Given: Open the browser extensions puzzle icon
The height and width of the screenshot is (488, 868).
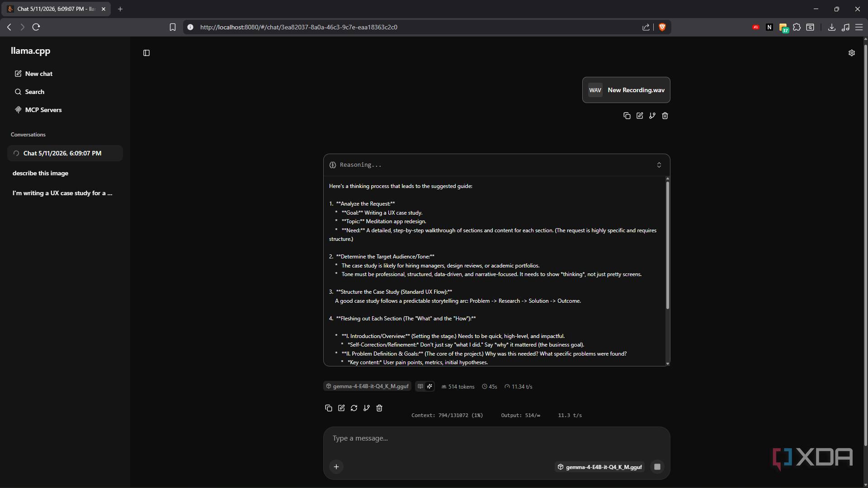Looking at the screenshot, I should coord(797,27).
